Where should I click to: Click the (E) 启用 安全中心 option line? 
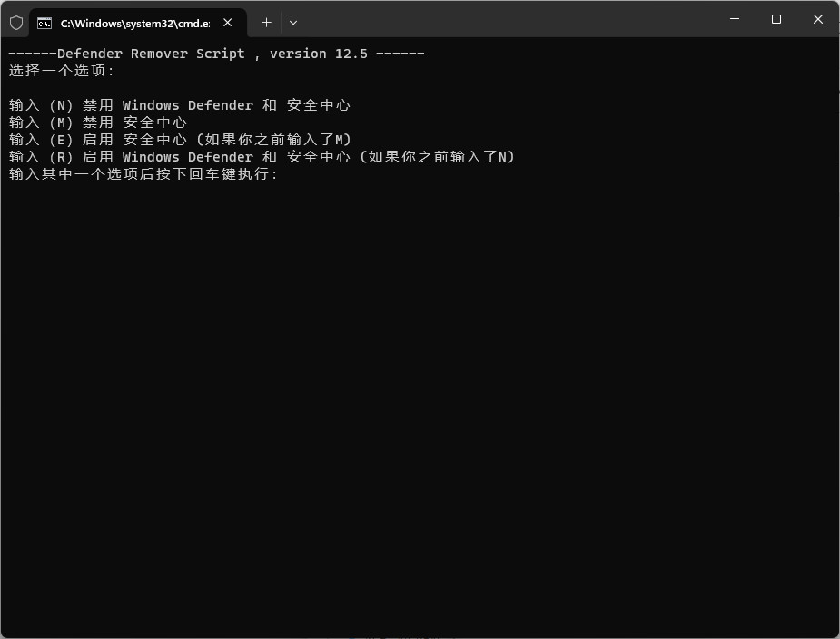pos(180,139)
